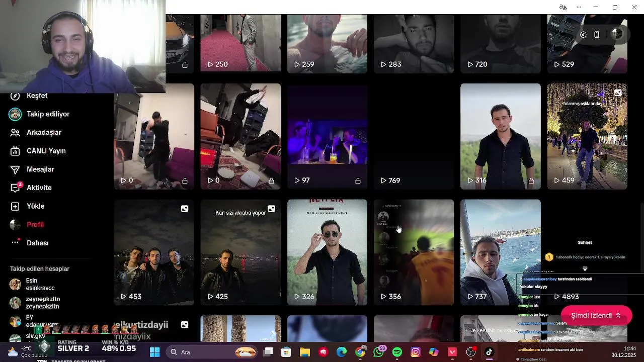
Task: Open Instagram from taskbar
Action: tap(416, 352)
